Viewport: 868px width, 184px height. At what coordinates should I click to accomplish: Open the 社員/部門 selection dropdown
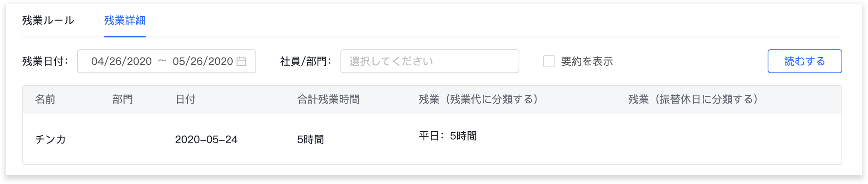[x=429, y=61]
